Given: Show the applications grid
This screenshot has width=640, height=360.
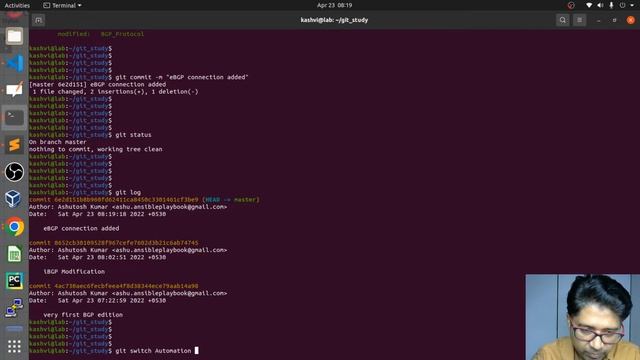Looking at the screenshot, I should (14, 347).
